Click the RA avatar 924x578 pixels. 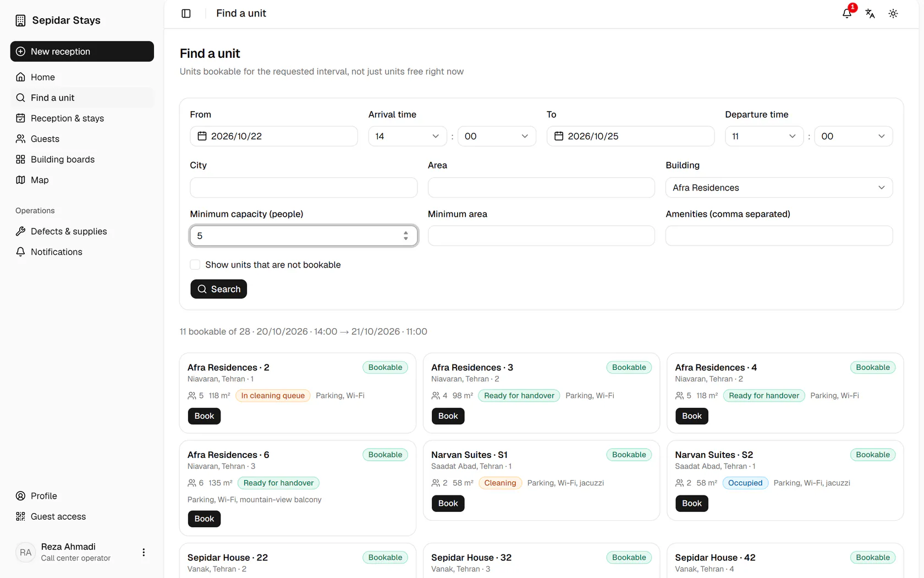point(26,552)
